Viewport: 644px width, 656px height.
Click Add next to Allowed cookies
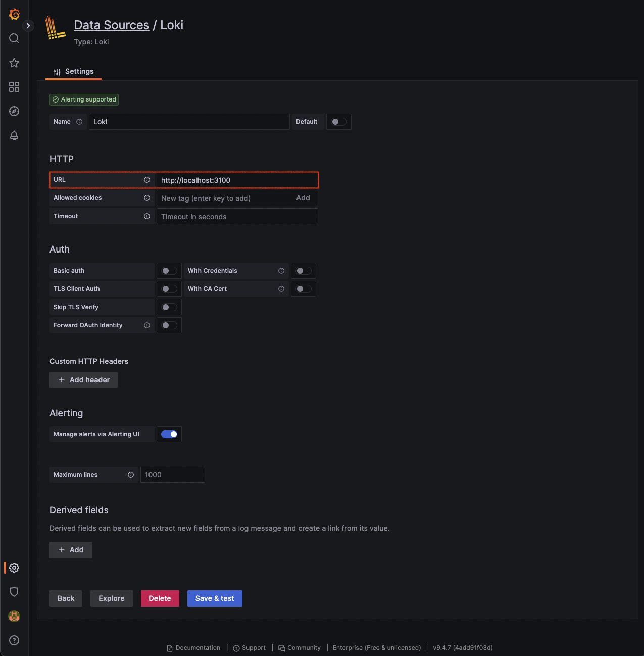click(303, 198)
